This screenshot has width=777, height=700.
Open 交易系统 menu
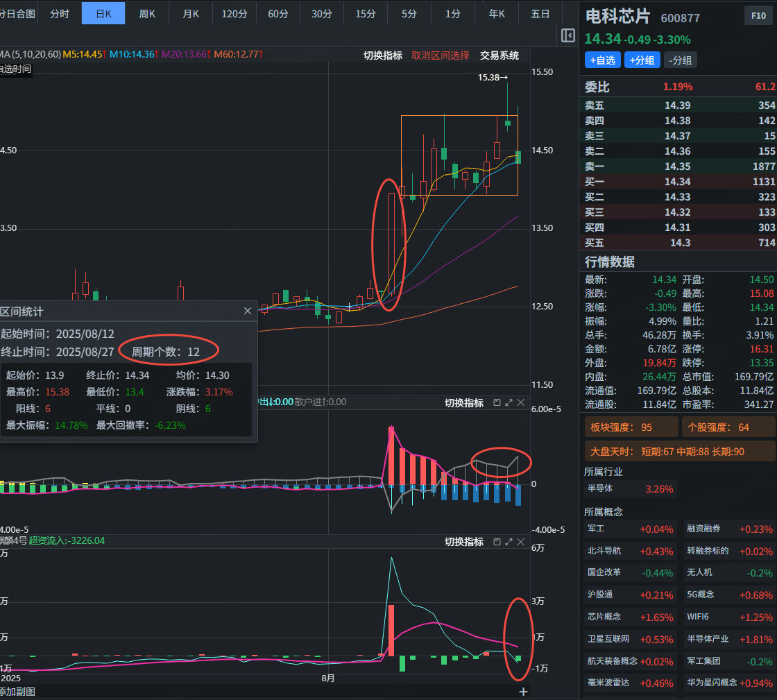tap(499, 56)
